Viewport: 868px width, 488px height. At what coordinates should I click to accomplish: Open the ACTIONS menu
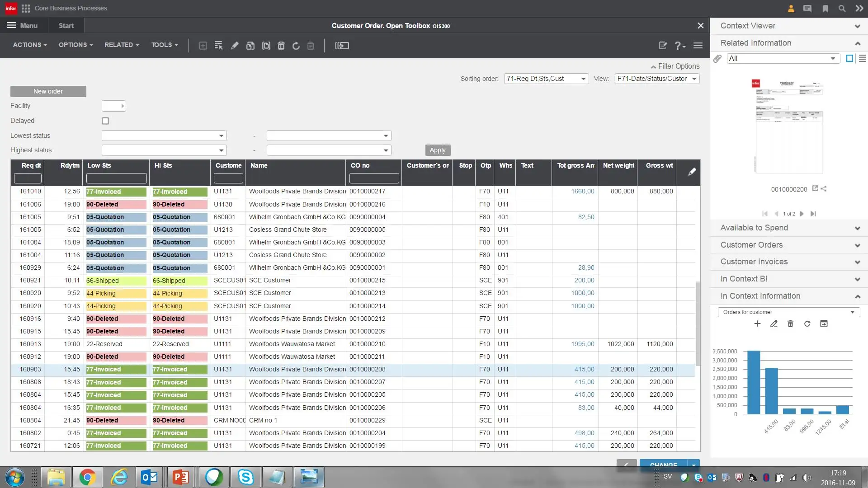[30, 45]
